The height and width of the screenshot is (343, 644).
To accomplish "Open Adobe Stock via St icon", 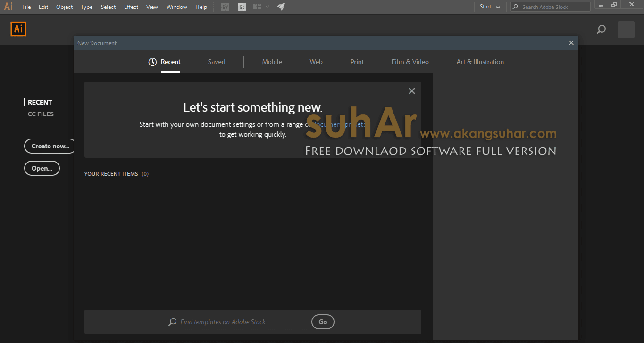I will pos(242,7).
